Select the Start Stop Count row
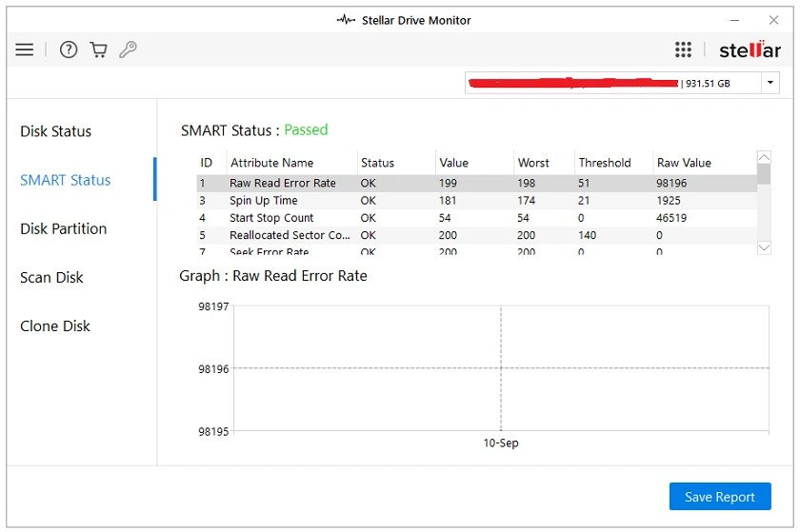Screen dimensions: 800x532 tap(476, 218)
